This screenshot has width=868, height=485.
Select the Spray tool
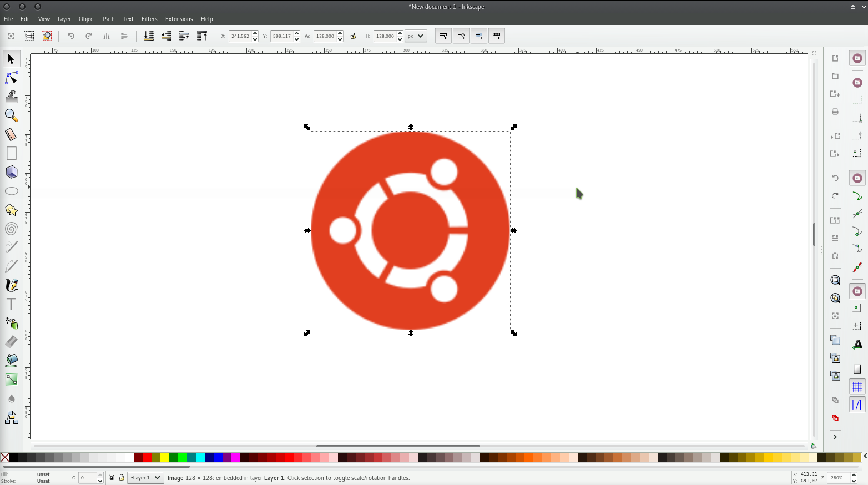tap(11, 323)
